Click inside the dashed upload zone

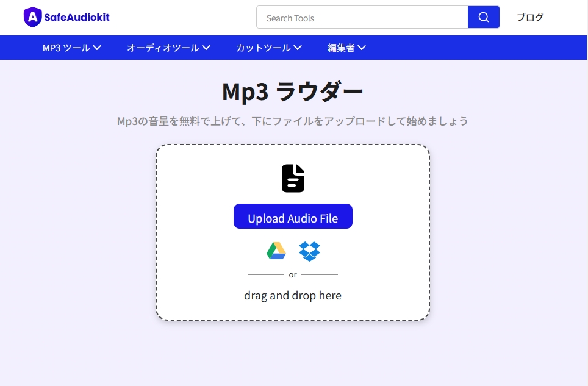[293, 232]
